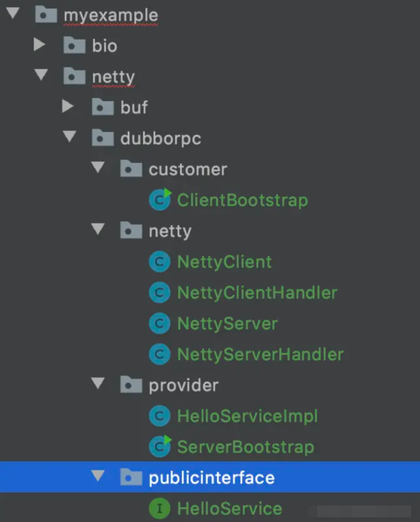Select the NettyServer file name
Image resolution: width=420 pixels, height=522 pixels.
227,324
